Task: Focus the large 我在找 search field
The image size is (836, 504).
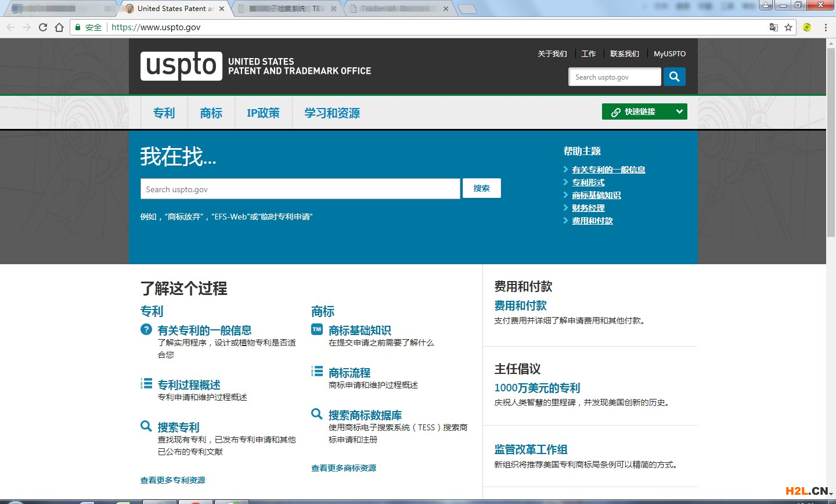Action: [x=300, y=189]
